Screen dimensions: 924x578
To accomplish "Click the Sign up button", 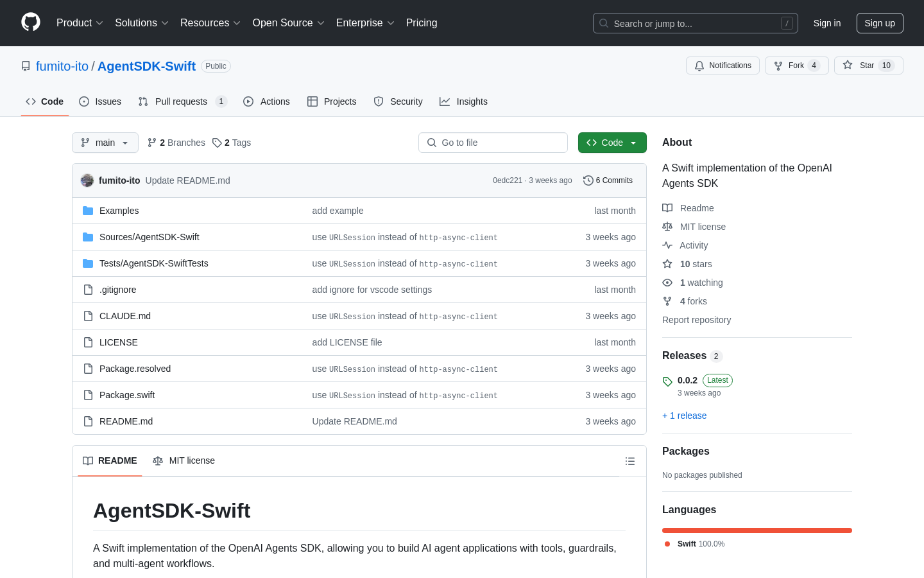I will [x=880, y=23].
